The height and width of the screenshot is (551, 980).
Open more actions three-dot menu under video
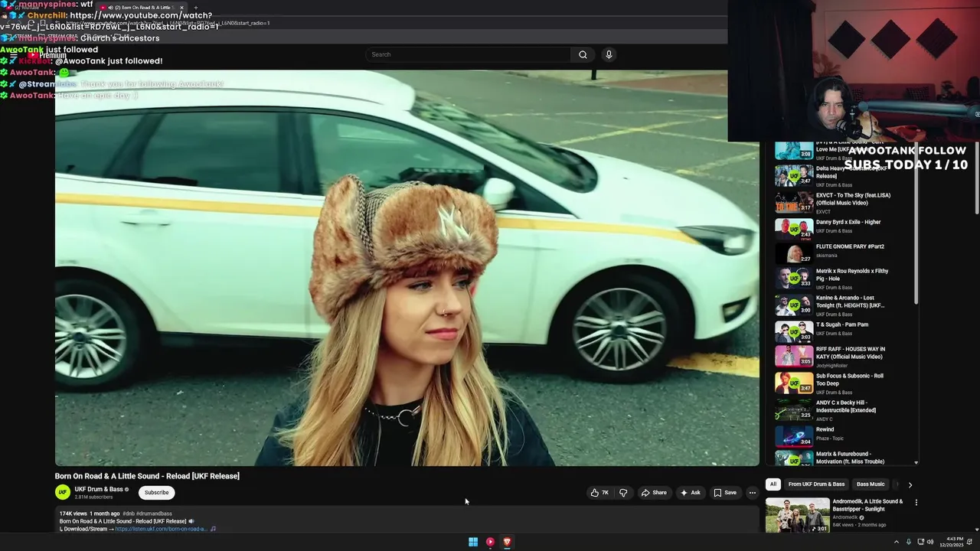click(x=753, y=493)
